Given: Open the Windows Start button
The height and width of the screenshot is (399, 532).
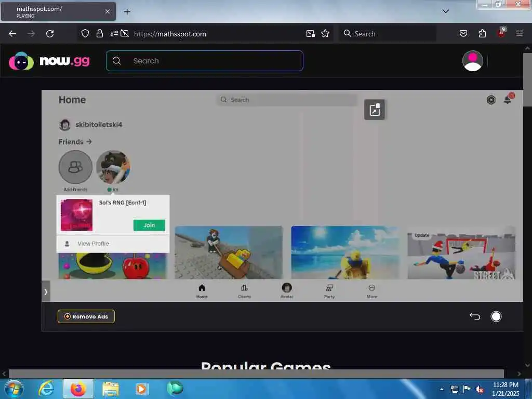Looking at the screenshot, I should [14, 389].
